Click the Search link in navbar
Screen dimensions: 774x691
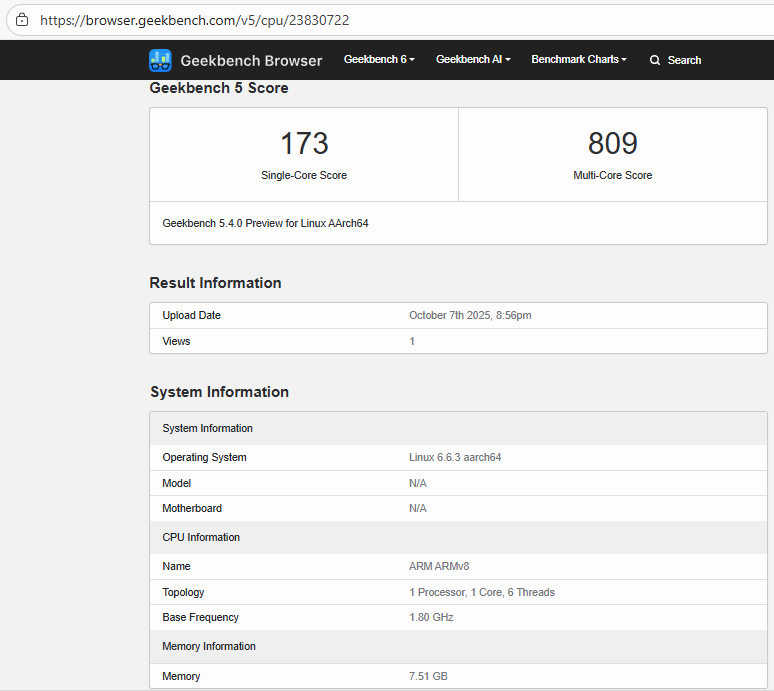[x=684, y=60]
